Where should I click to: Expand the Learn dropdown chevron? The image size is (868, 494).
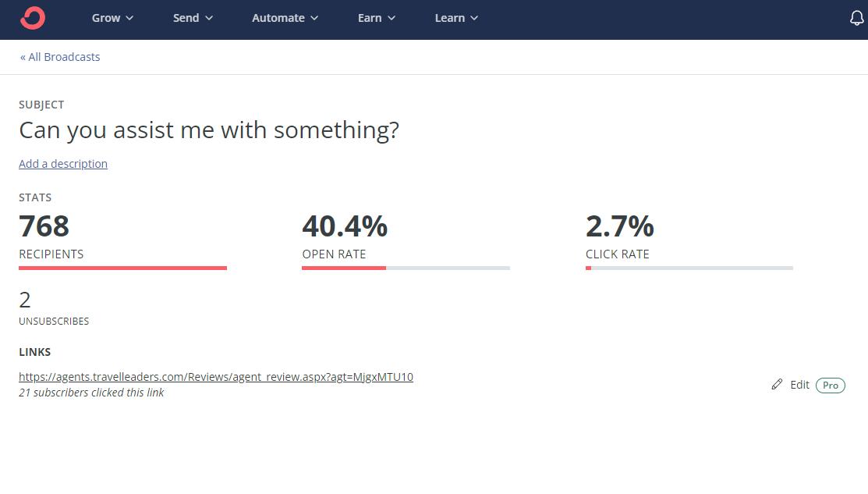pyautogui.click(x=474, y=18)
